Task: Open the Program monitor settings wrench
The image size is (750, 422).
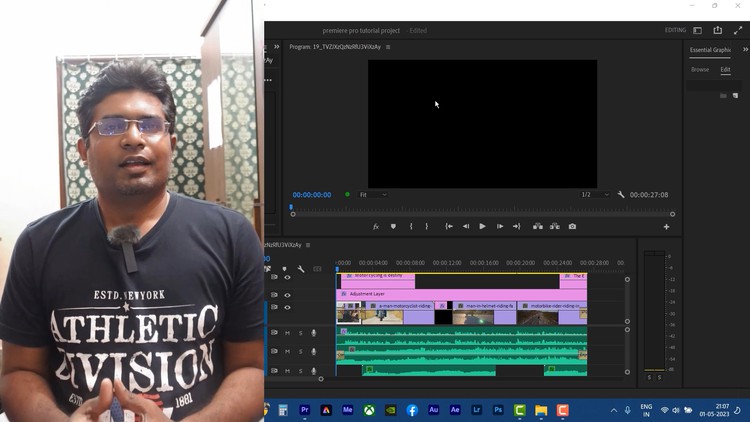Action: [x=621, y=195]
